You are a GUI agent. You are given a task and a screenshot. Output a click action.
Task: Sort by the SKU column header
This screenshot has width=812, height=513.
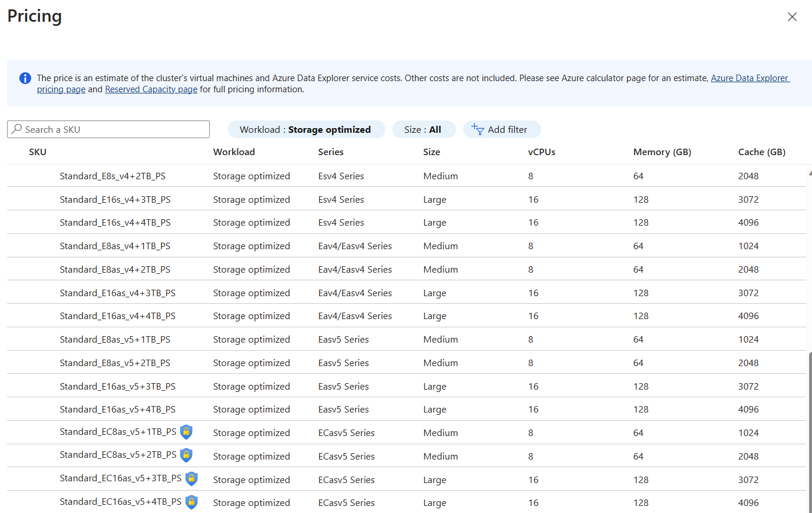pyautogui.click(x=38, y=152)
